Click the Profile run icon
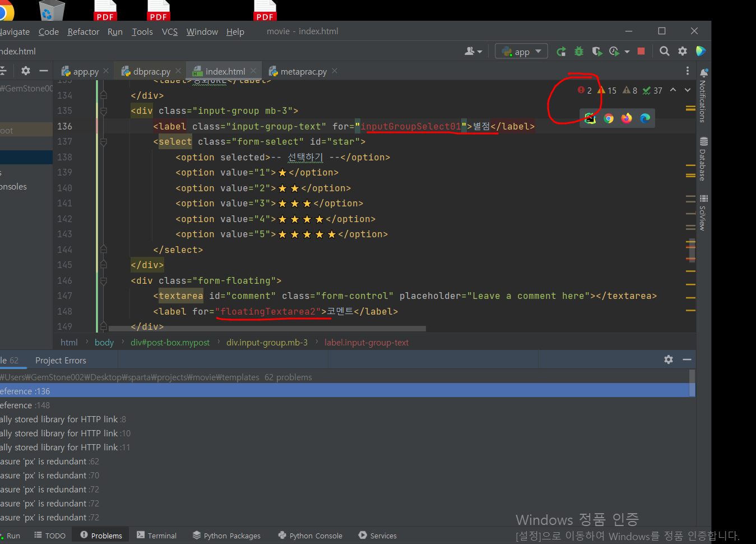This screenshot has width=756, height=544. tap(614, 52)
